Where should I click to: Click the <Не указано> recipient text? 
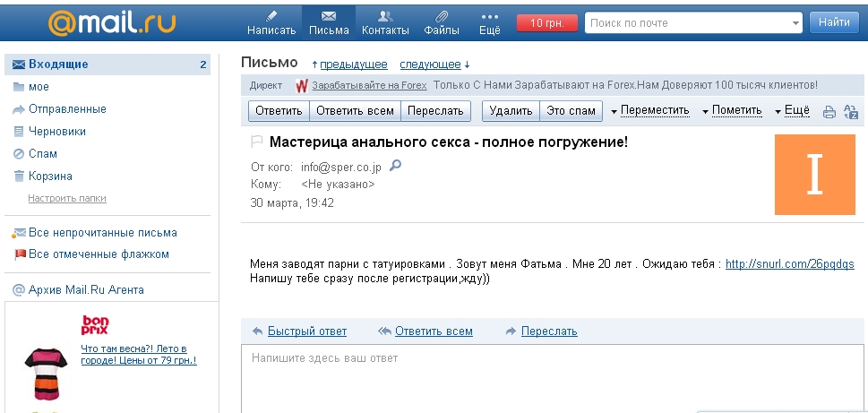coord(338,185)
